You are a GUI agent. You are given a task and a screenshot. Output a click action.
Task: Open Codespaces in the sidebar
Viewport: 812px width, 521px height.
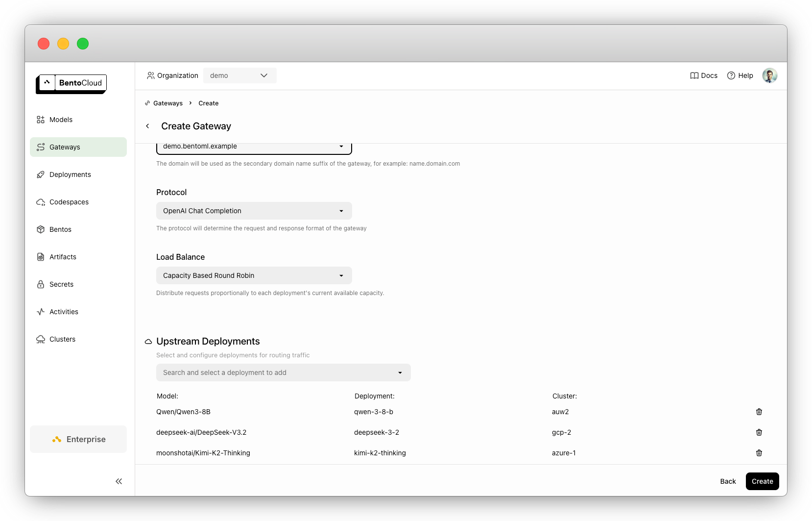[78, 202]
